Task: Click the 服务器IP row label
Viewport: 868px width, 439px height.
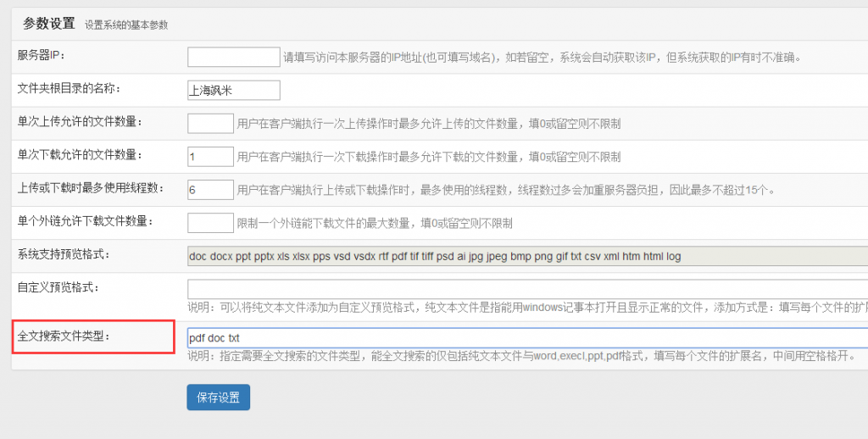Action: coord(42,55)
